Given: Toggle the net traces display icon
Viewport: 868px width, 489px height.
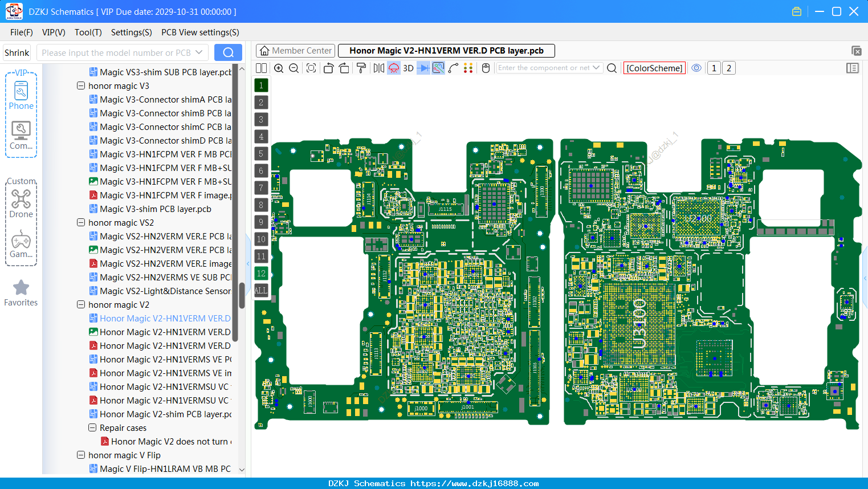Looking at the screenshot, I should 438,68.
